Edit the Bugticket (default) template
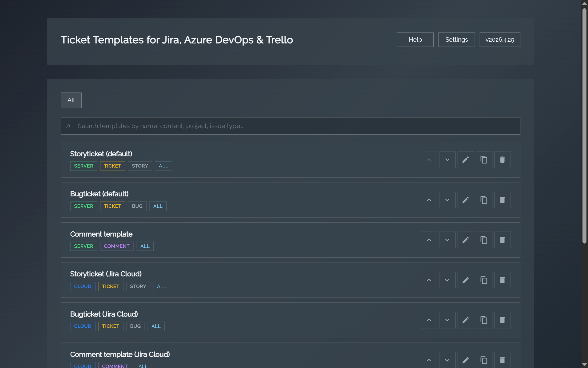 [x=466, y=200]
